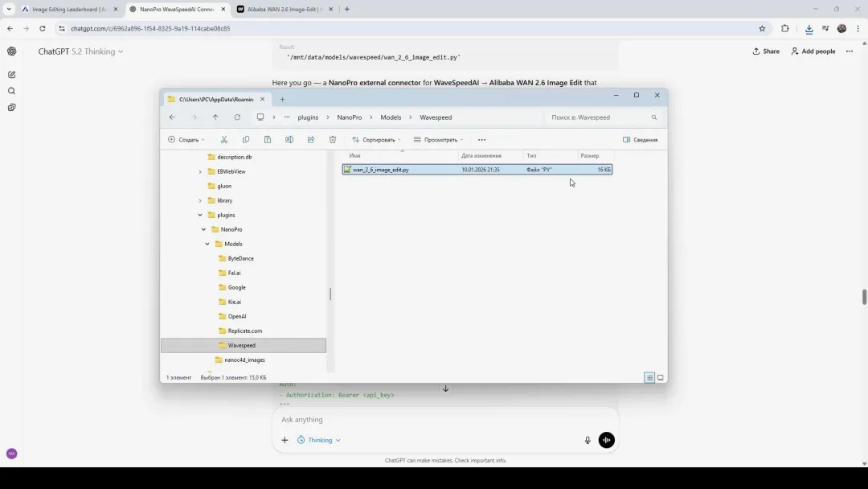Reload the Chrome page

point(42,28)
